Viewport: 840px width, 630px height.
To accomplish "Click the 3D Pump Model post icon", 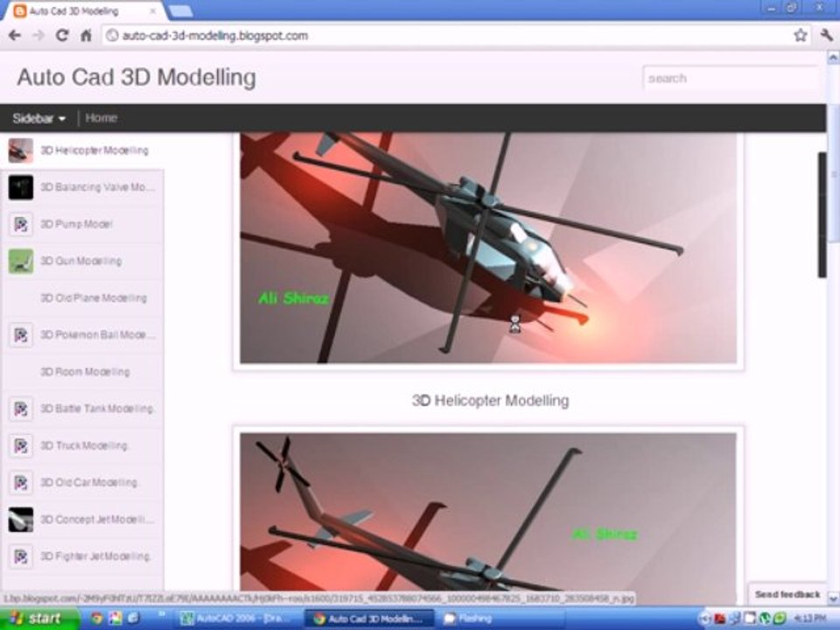I will coord(20,225).
